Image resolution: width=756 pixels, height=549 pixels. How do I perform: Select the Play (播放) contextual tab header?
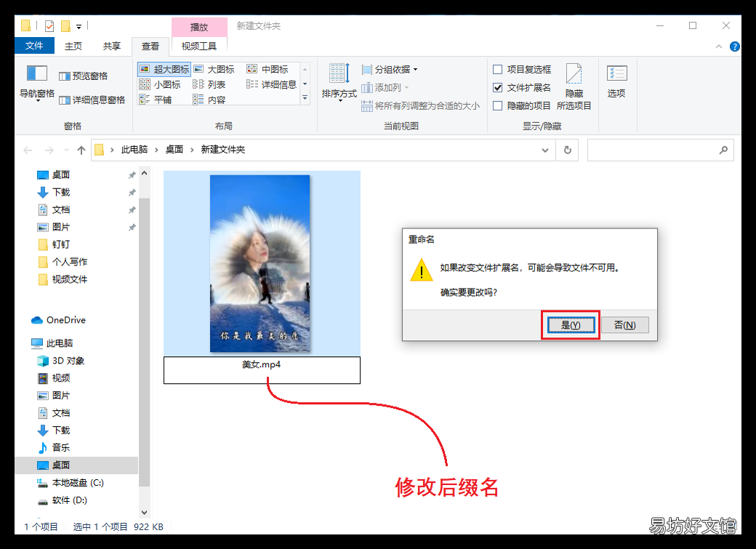pyautogui.click(x=199, y=27)
